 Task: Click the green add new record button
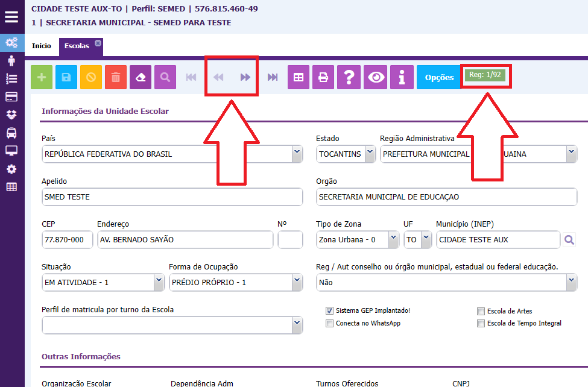click(42, 77)
